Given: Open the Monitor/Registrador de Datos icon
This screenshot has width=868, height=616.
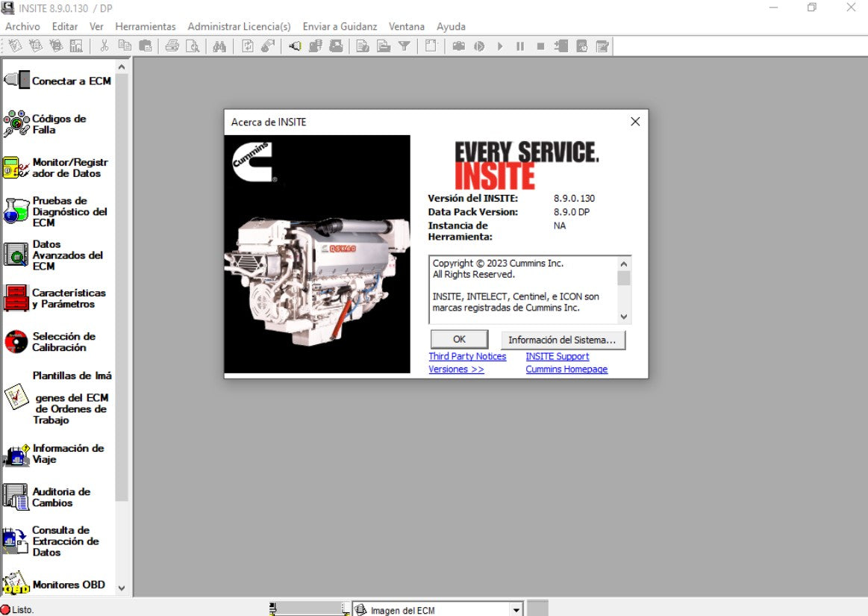Looking at the screenshot, I should [x=16, y=168].
